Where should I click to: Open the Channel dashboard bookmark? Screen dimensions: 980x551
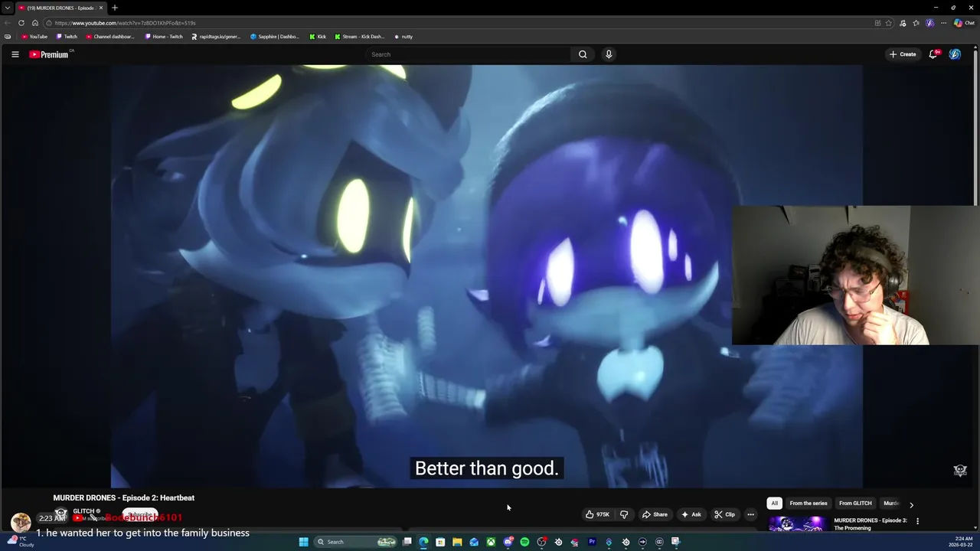(109, 37)
